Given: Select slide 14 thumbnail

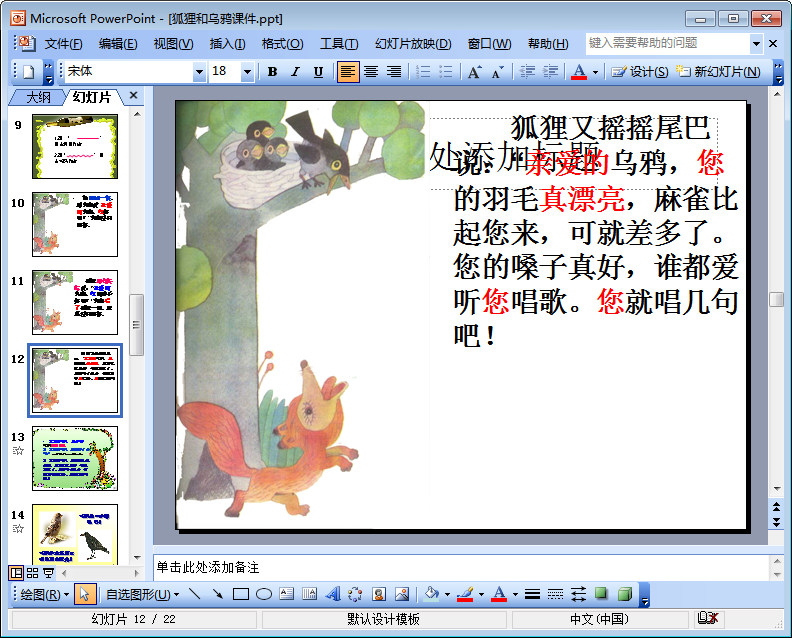Looking at the screenshot, I should (75, 534).
